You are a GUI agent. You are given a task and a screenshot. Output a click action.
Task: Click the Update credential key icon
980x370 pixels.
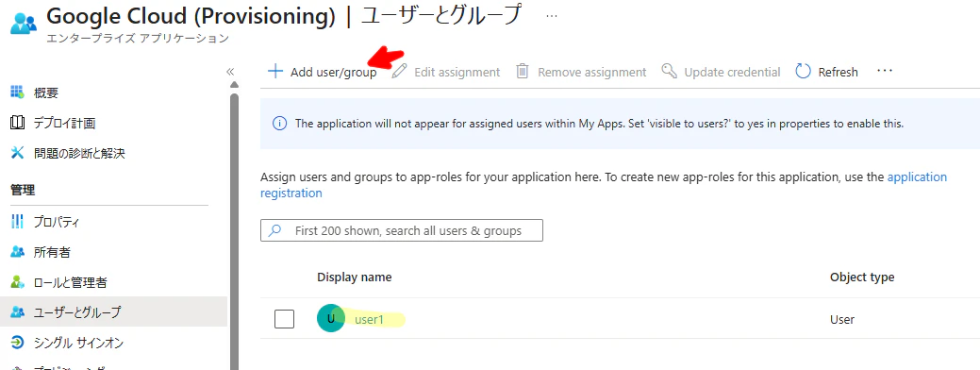[x=670, y=71]
